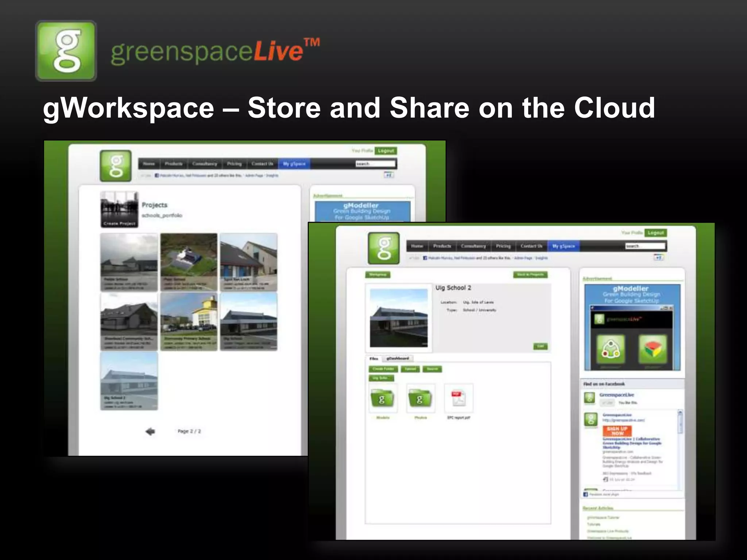This screenshot has width=747, height=560.
Task: Click the green g logo on Uig School 2 page
Action: tap(384, 248)
